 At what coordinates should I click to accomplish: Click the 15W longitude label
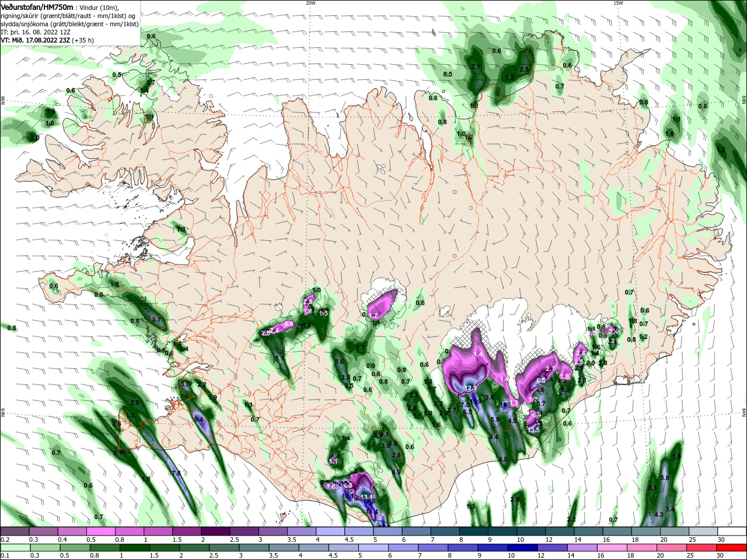point(618,3)
